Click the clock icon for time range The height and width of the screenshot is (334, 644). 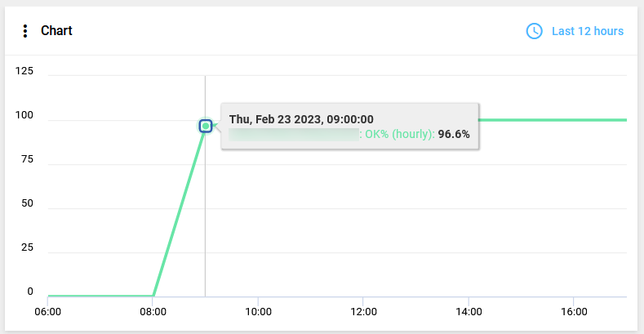click(x=534, y=31)
